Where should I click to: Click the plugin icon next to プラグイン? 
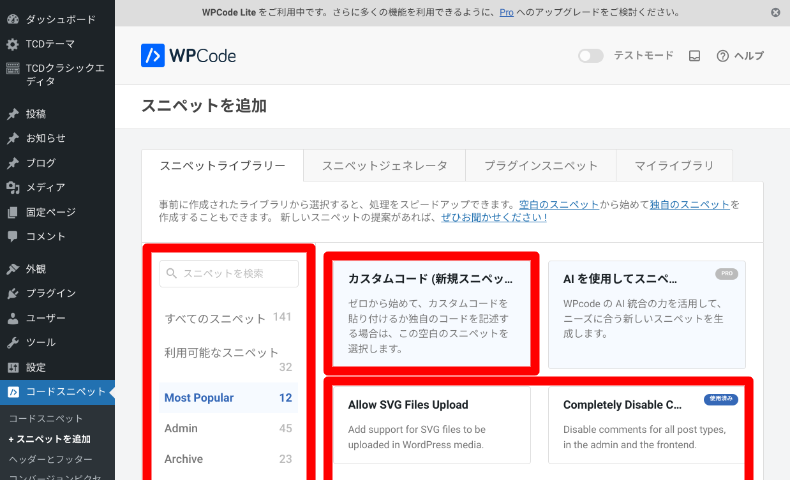click(x=13, y=293)
